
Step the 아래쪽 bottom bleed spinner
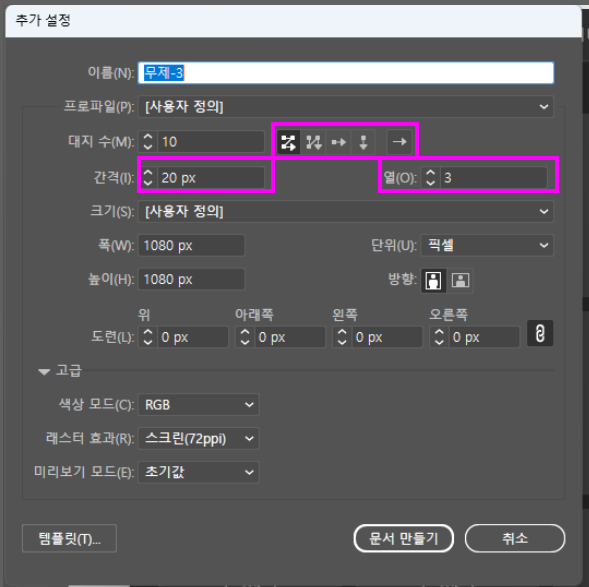tap(245, 337)
